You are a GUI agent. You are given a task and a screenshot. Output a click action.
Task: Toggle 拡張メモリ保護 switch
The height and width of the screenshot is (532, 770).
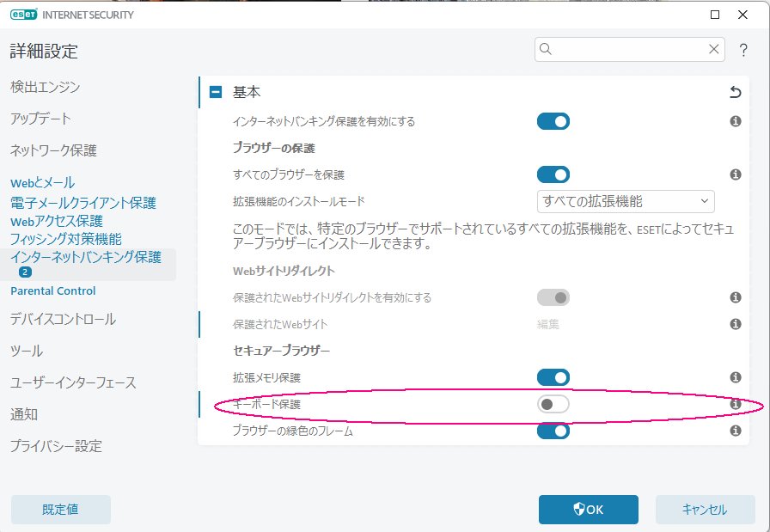point(553,377)
